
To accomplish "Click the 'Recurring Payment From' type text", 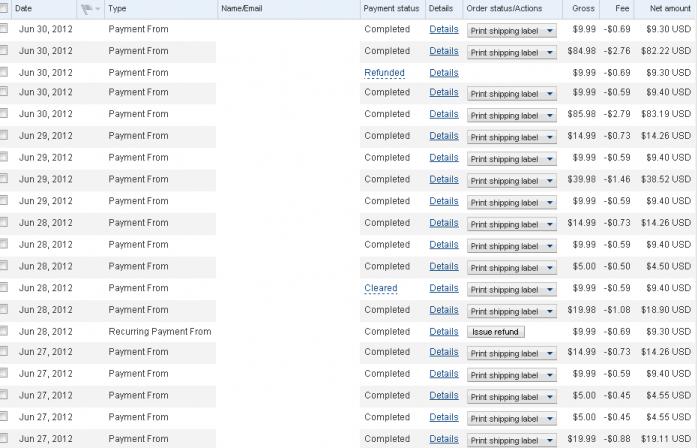I will [x=160, y=331].
